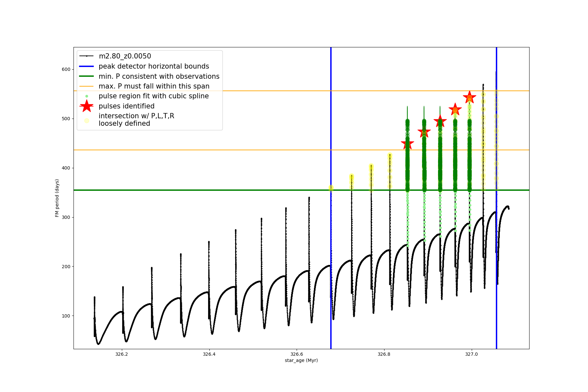Image resolution: width=588 pixels, height=392 pixels.
Task: Click the 'star_age (Myr)' x-axis label
Action: [301, 360]
